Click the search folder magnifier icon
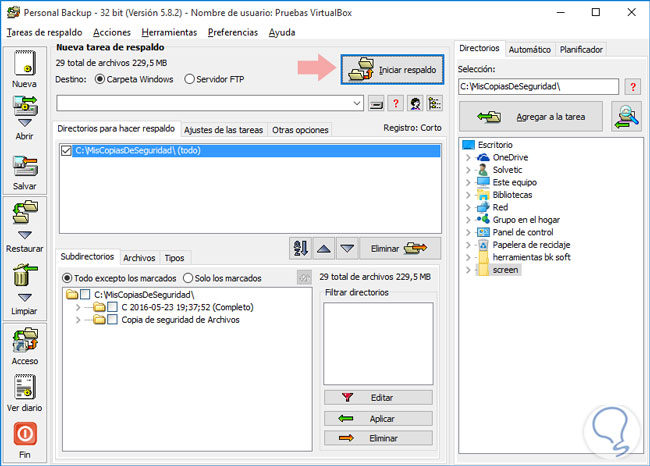Image resolution: width=650 pixels, height=466 pixels. tap(626, 117)
